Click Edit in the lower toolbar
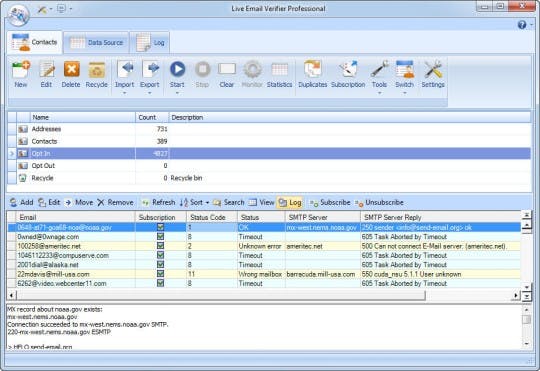 click(49, 203)
